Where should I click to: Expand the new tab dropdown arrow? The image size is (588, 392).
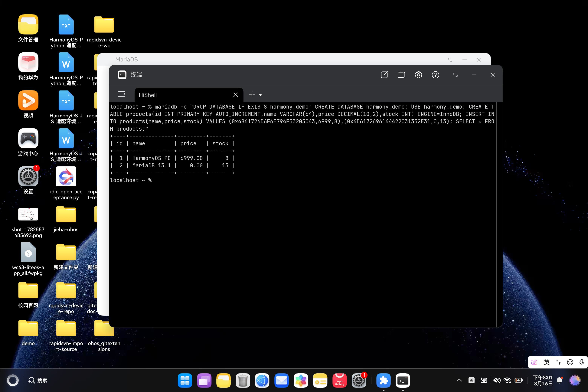click(x=260, y=95)
